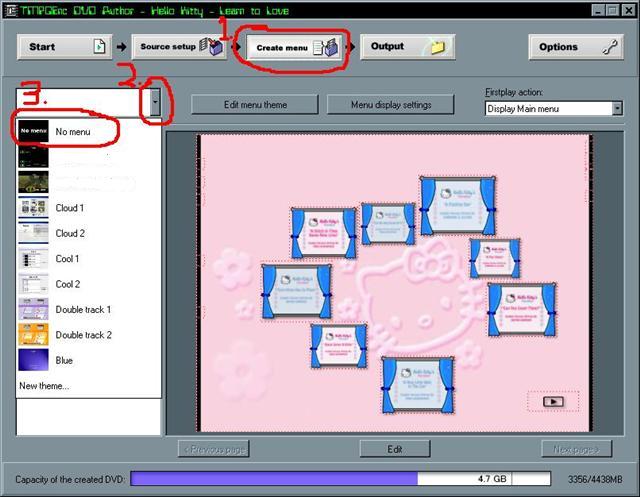Click the No menu black thumbnail

tap(33, 131)
